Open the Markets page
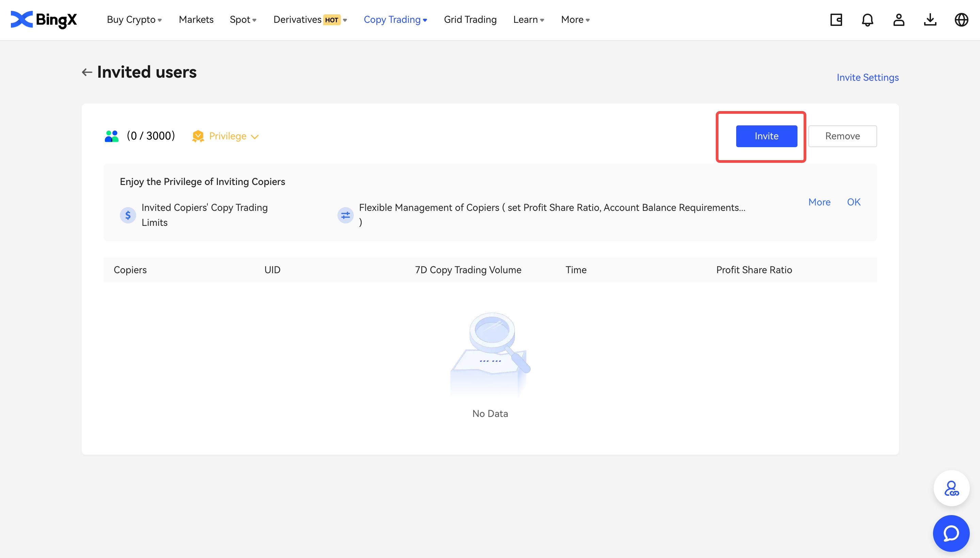 [x=196, y=19]
